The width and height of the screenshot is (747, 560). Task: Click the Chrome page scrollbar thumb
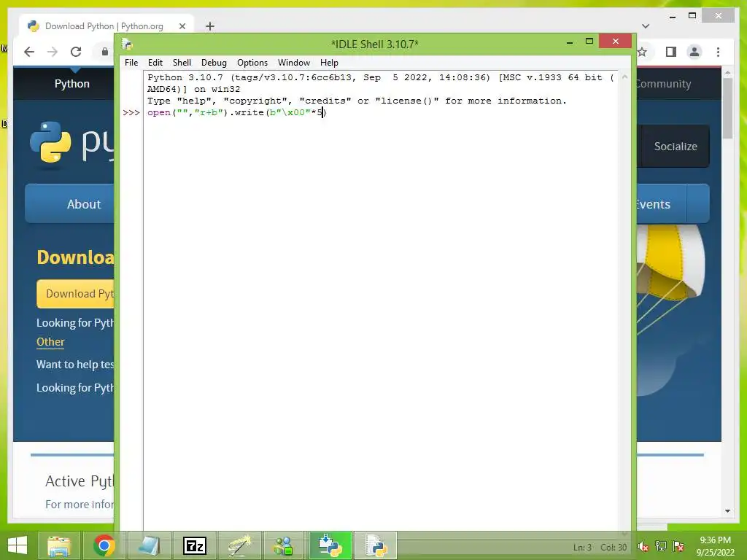(727, 109)
